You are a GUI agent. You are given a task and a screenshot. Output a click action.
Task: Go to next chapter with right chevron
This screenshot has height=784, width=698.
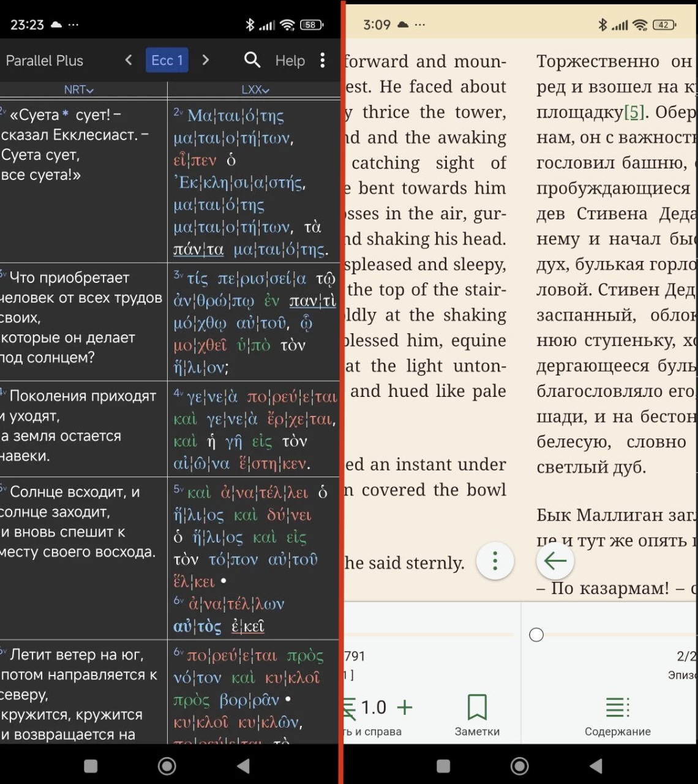206,60
